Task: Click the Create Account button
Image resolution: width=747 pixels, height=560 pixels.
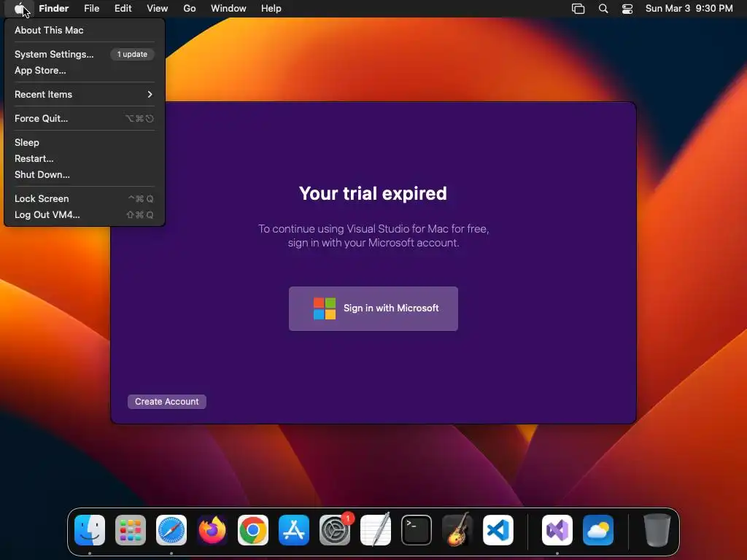Action: [167, 402]
